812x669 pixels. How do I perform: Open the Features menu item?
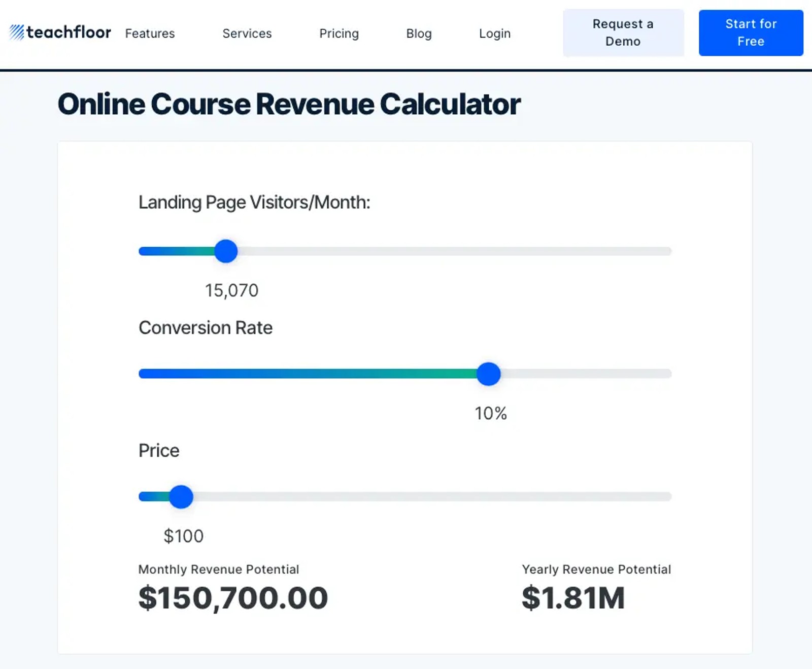(150, 34)
